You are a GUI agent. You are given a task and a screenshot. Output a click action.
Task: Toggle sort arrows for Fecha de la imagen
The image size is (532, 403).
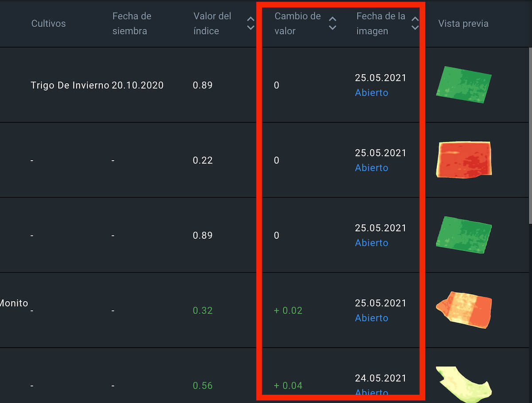[x=415, y=23]
